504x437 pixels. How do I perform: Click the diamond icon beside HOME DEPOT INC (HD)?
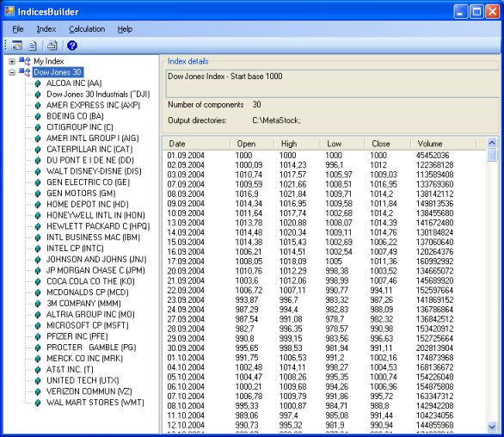coord(38,204)
